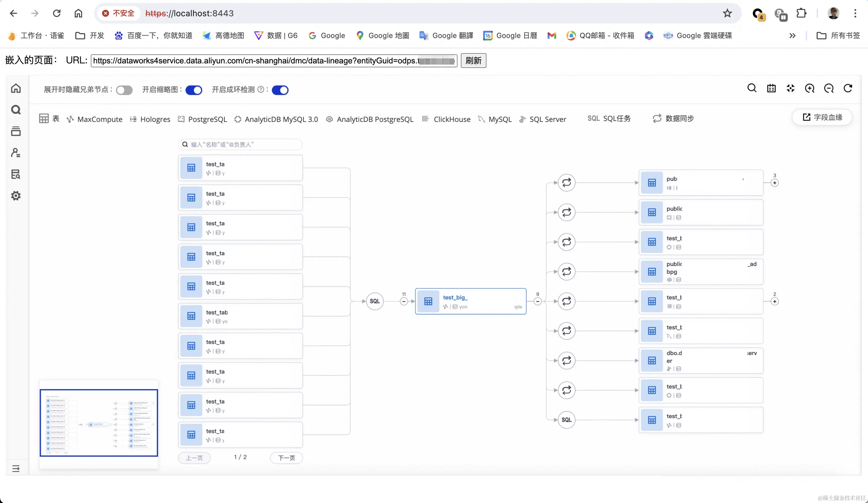The height and width of the screenshot is (503, 868).
Task: Collapse upstream nodes with minus labeled 11
Action: click(404, 302)
